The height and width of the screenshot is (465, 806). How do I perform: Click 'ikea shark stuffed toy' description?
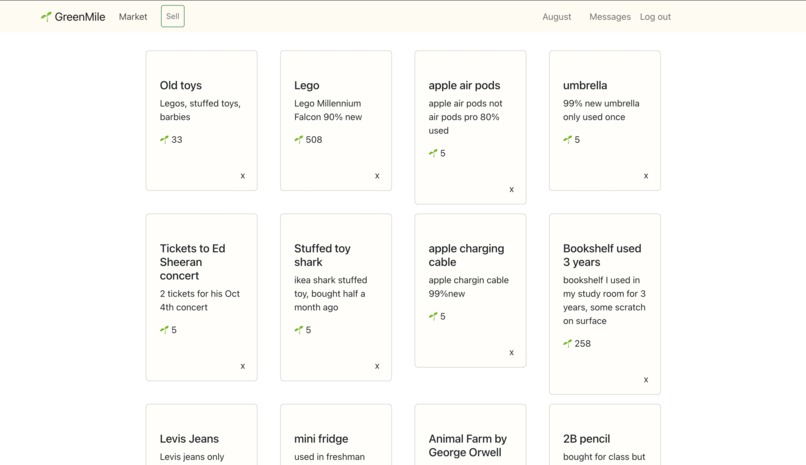[331, 294]
